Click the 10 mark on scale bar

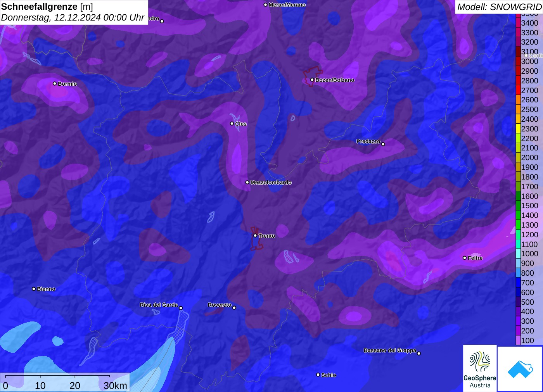40,385
